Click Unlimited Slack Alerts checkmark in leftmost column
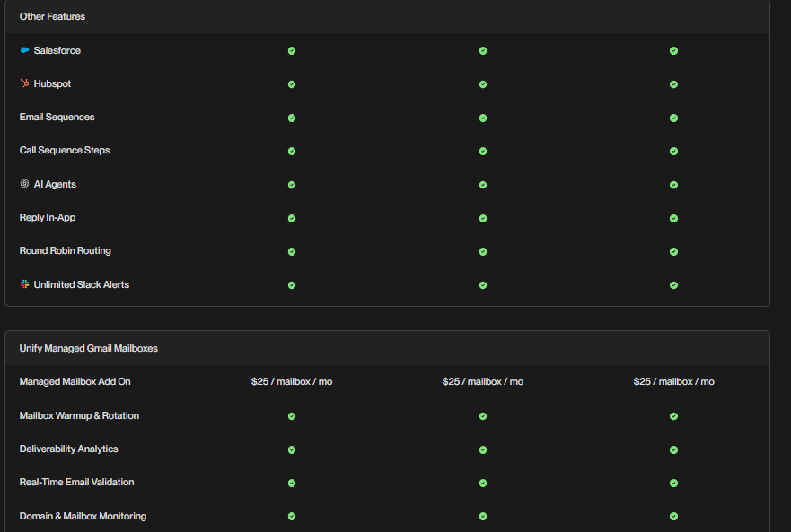The height and width of the screenshot is (532, 791). pos(292,285)
